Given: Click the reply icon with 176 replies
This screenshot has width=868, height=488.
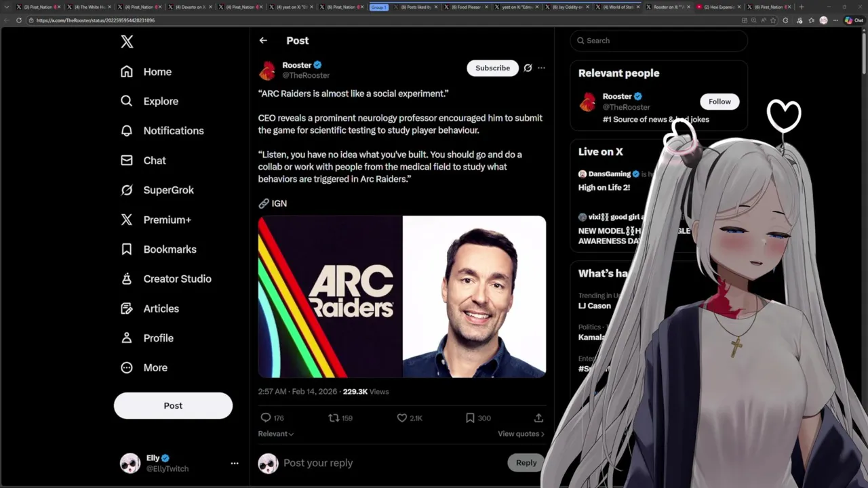Looking at the screenshot, I should coord(266,418).
